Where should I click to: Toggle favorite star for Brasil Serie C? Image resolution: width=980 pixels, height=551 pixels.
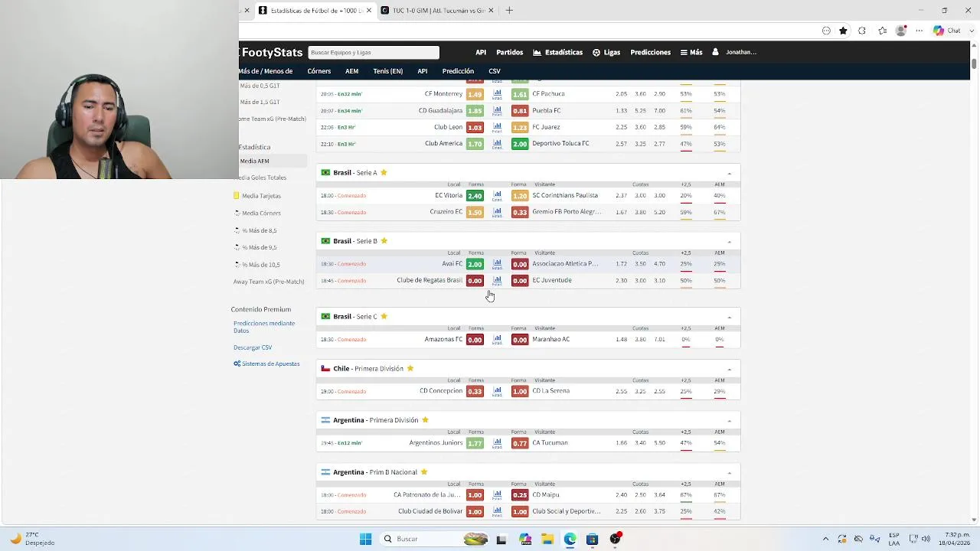tap(384, 316)
